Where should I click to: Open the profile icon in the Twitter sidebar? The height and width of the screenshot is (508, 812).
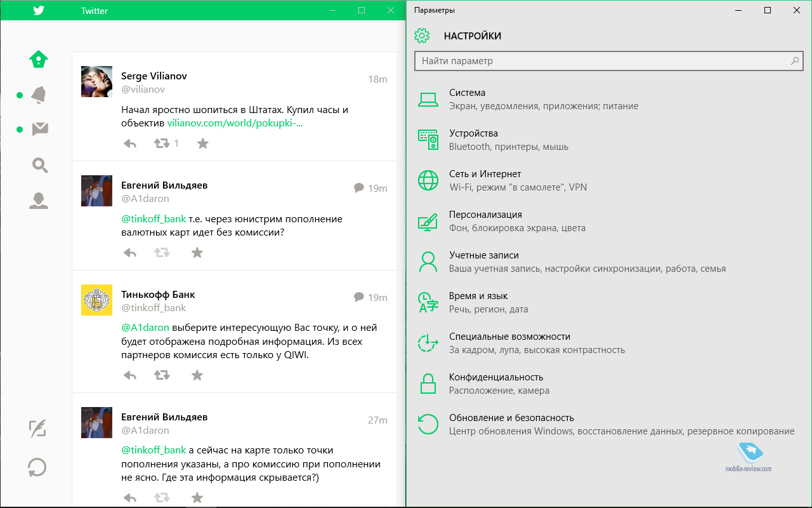[x=39, y=201]
